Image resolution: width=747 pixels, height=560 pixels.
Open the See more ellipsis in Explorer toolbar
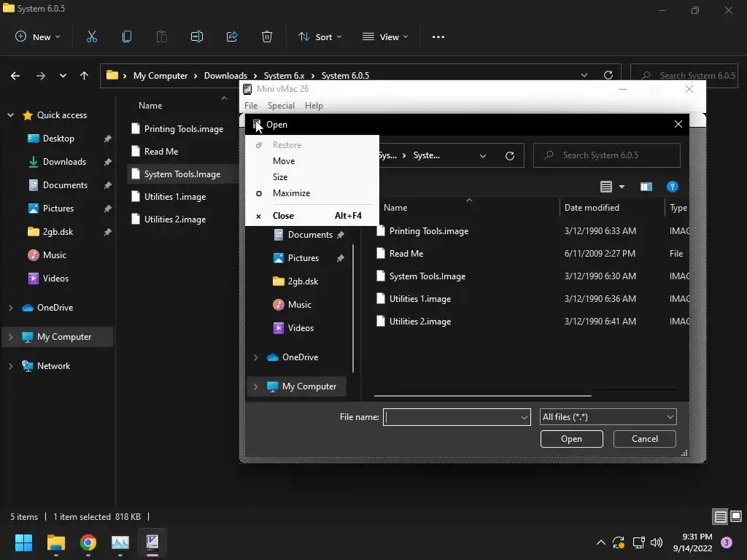(438, 36)
